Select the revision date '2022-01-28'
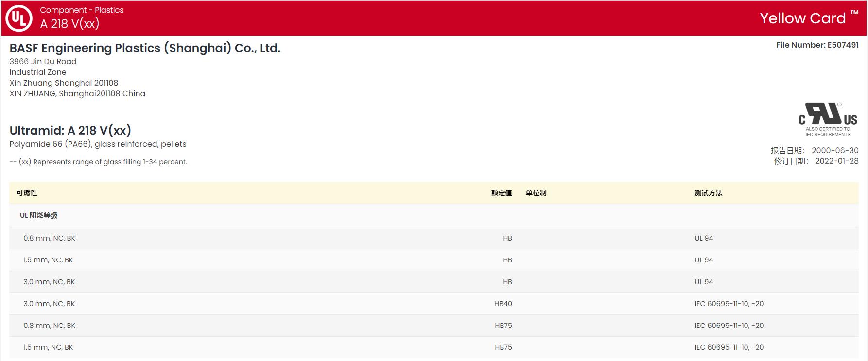Image resolution: width=868 pixels, height=361 pixels. pyautogui.click(x=837, y=161)
